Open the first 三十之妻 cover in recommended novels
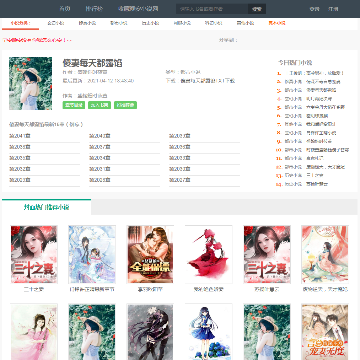The height and width of the screenshot is (360, 360). coord(34,254)
